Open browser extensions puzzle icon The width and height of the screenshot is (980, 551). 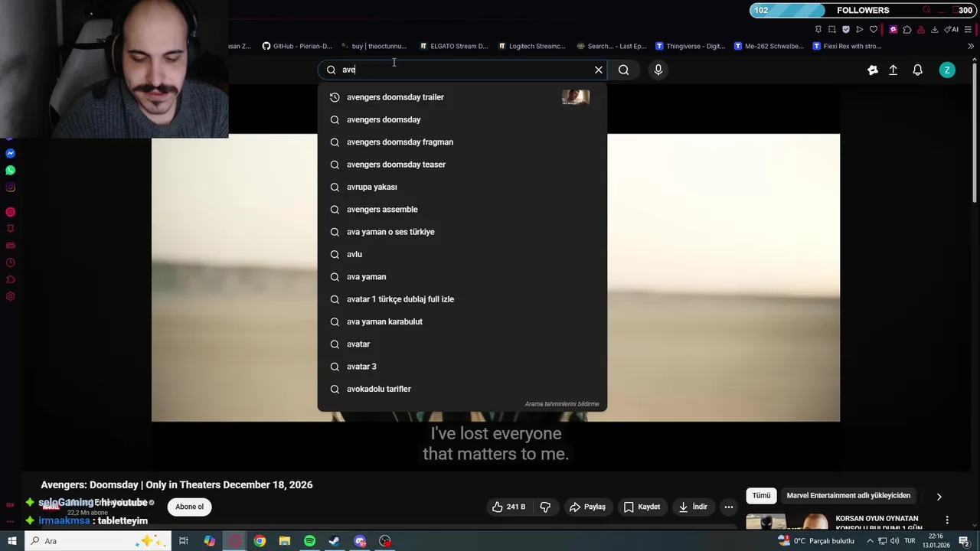[x=907, y=29]
